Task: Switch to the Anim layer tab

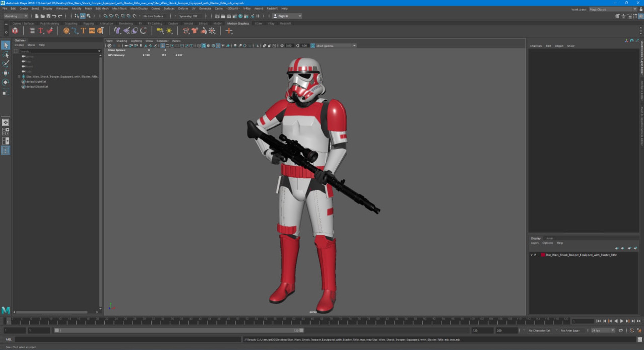Action: click(x=550, y=238)
